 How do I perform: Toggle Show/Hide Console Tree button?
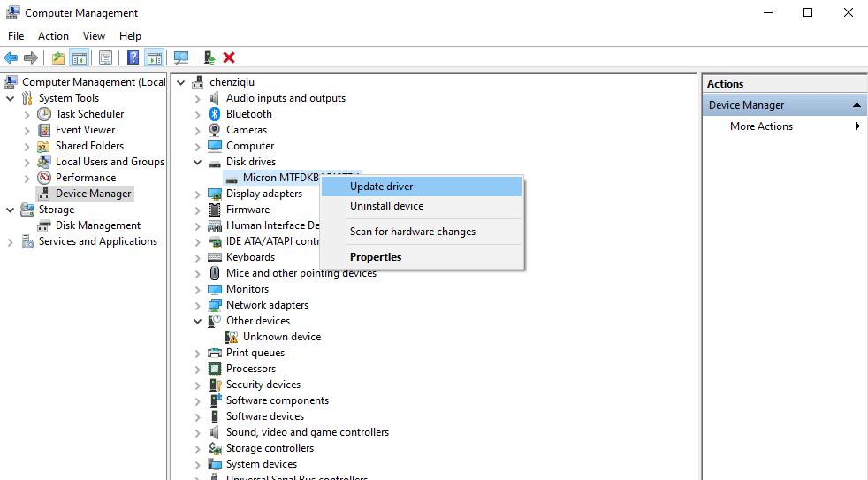(x=80, y=58)
